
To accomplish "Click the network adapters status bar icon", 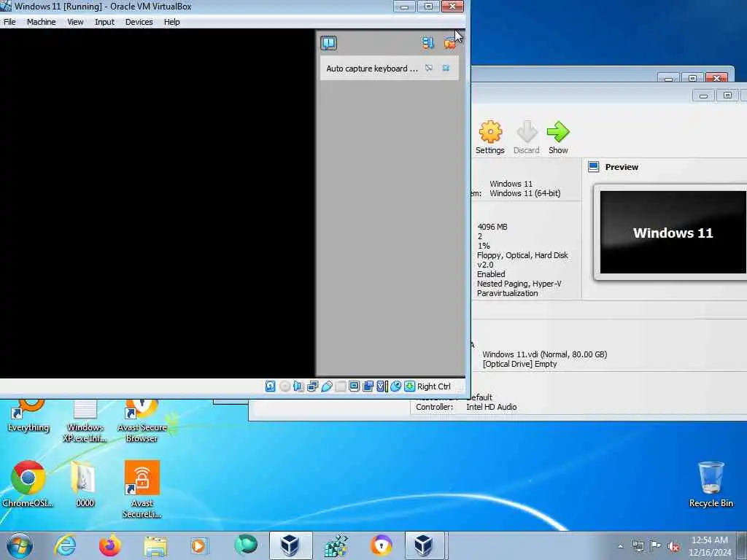I will pyautogui.click(x=312, y=386).
